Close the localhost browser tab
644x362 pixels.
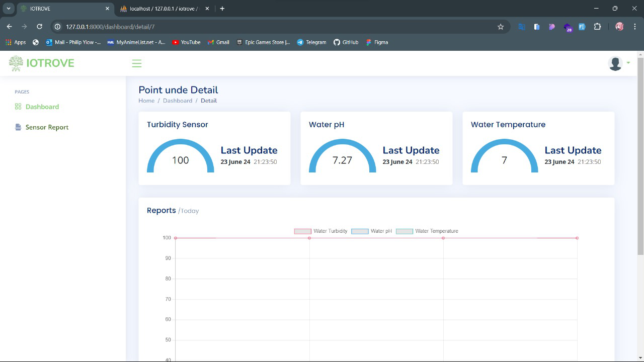[x=207, y=9]
